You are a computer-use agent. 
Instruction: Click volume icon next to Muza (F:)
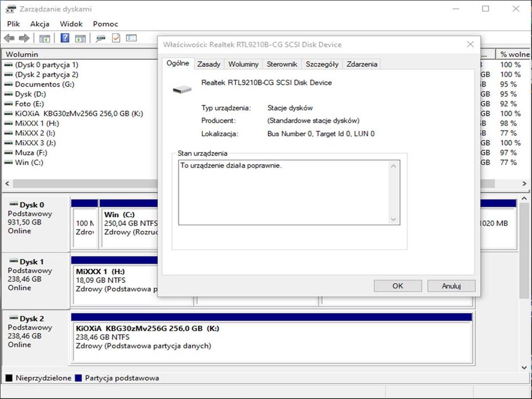9,153
